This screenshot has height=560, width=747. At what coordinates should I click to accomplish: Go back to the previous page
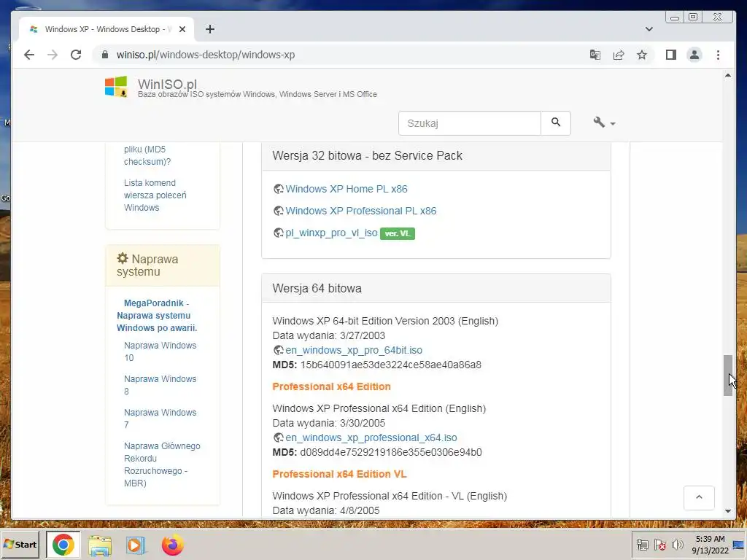tap(29, 55)
